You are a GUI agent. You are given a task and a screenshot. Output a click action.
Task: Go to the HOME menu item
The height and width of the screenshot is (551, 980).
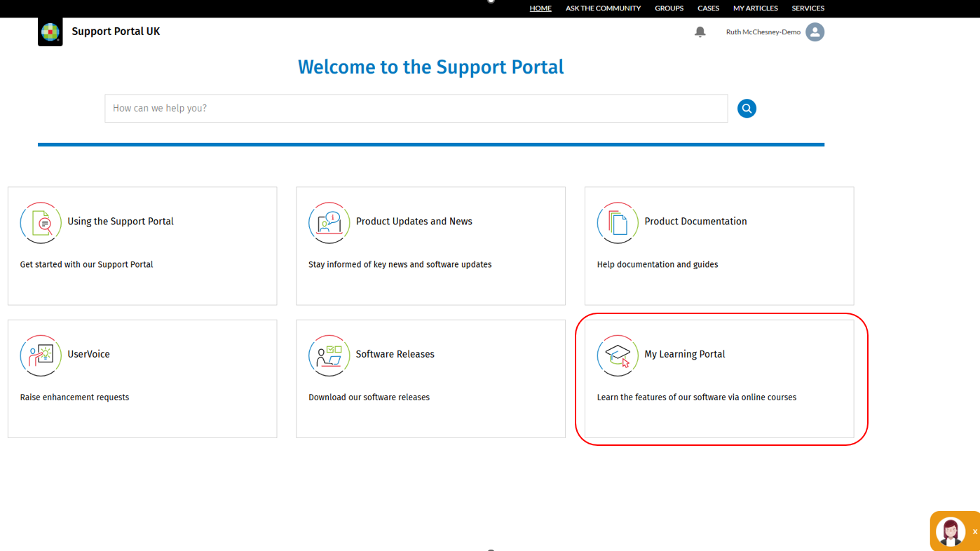click(x=540, y=8)
